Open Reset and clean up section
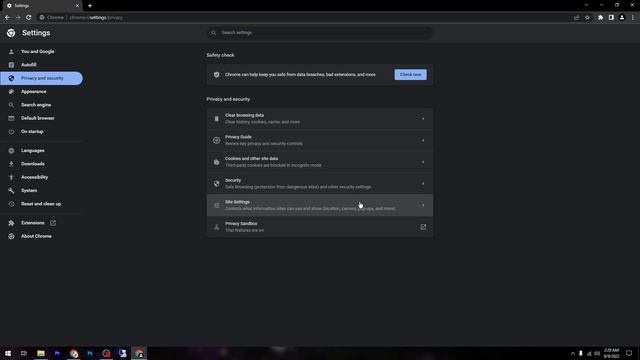640x360 pixels. click(x=41, y=204)
